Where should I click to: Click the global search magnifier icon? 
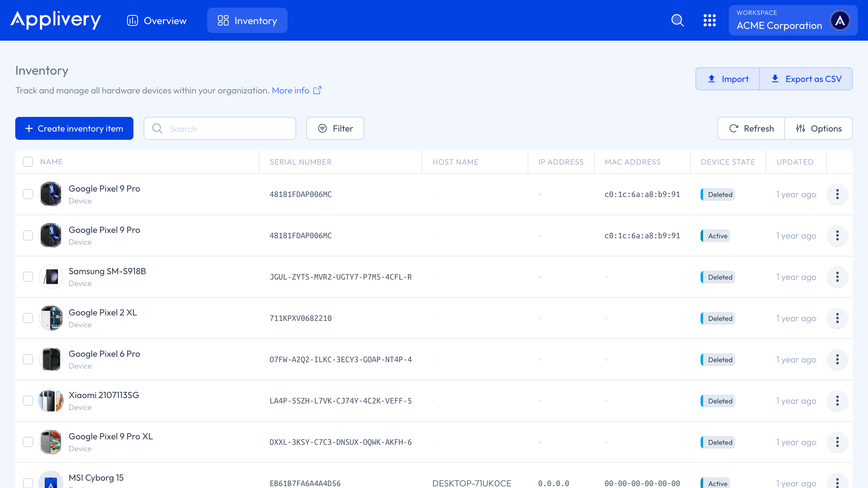coord(677,21)
